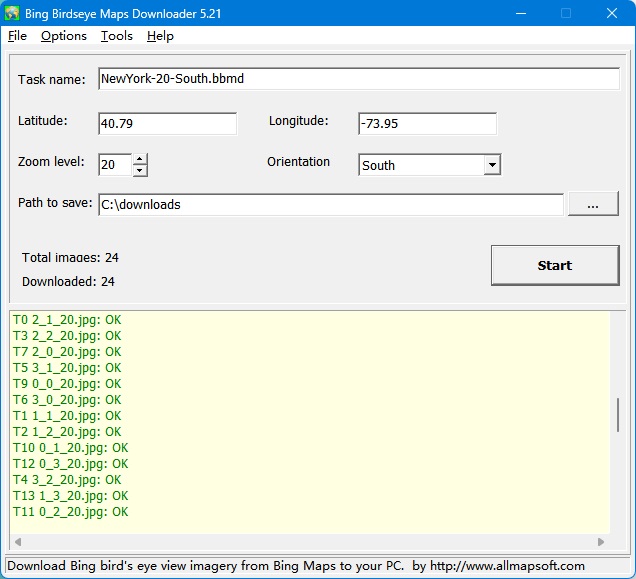Expand the Orientation dropdown
Screen dimensions: 636x579
click(491, 165)
